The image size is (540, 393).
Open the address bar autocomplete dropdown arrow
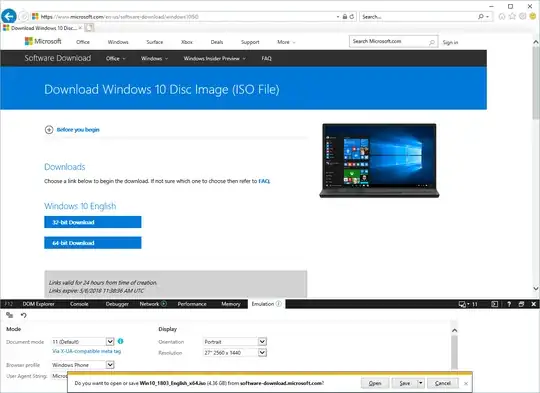(x=338, y=17)
